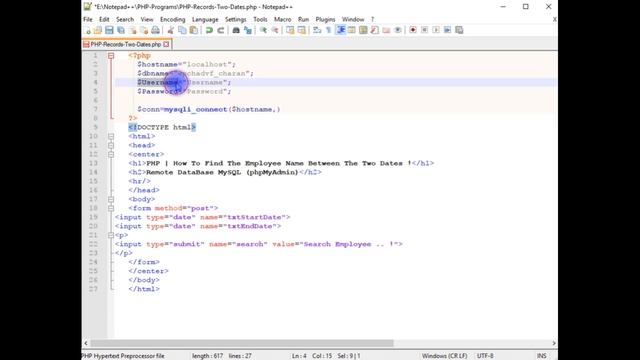Open the Folder as Workspace icon

pyautogui.click(x=386, y=30)
